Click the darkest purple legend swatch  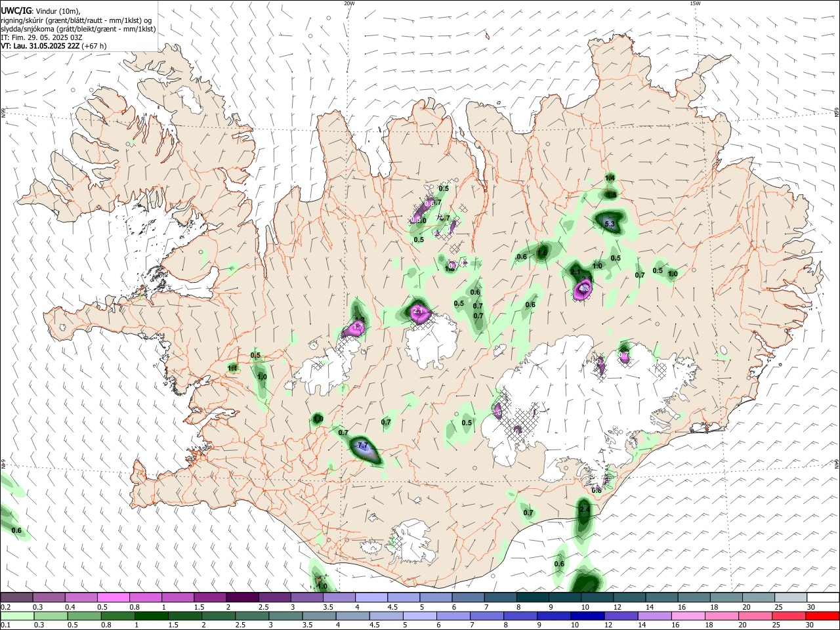(x=241, y=597)
